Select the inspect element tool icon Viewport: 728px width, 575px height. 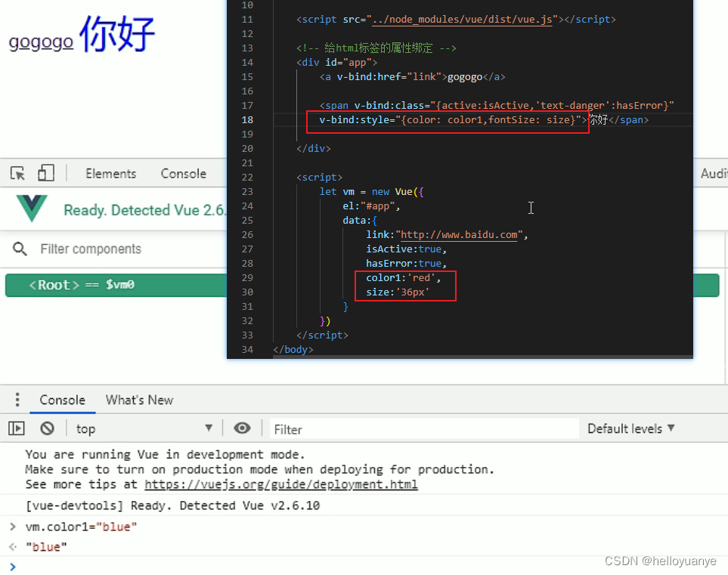tap(17, 173)
